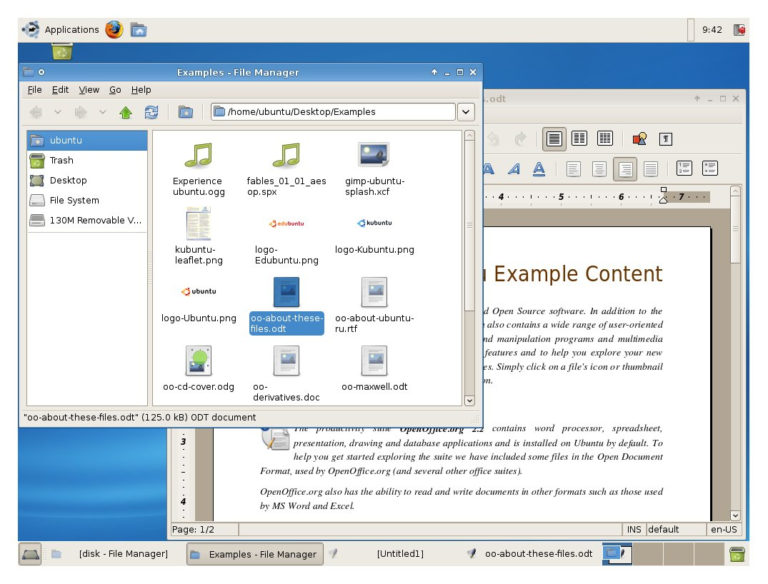Click the File Manager scroll down arrow

click(x=469, y=400)
